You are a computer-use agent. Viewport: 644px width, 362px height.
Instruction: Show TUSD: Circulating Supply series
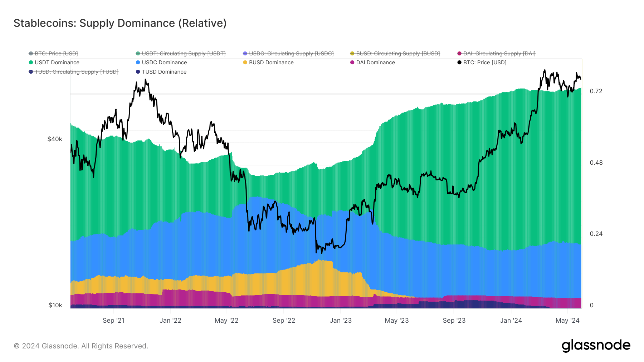76,72
